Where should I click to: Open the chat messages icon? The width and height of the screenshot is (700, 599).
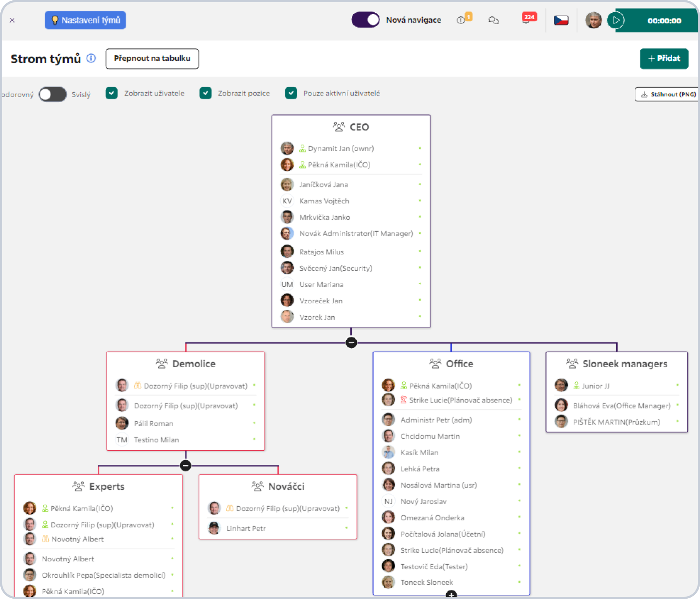493,20
